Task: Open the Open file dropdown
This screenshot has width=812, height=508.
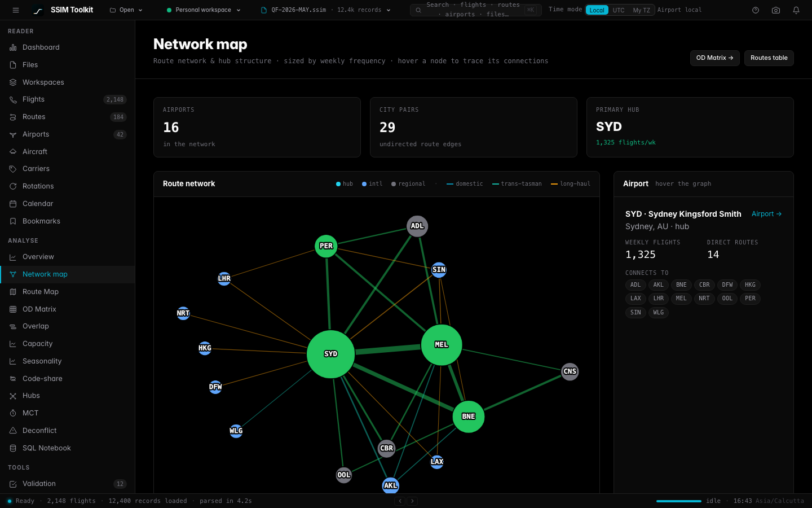Action: (x=126, y=10)
